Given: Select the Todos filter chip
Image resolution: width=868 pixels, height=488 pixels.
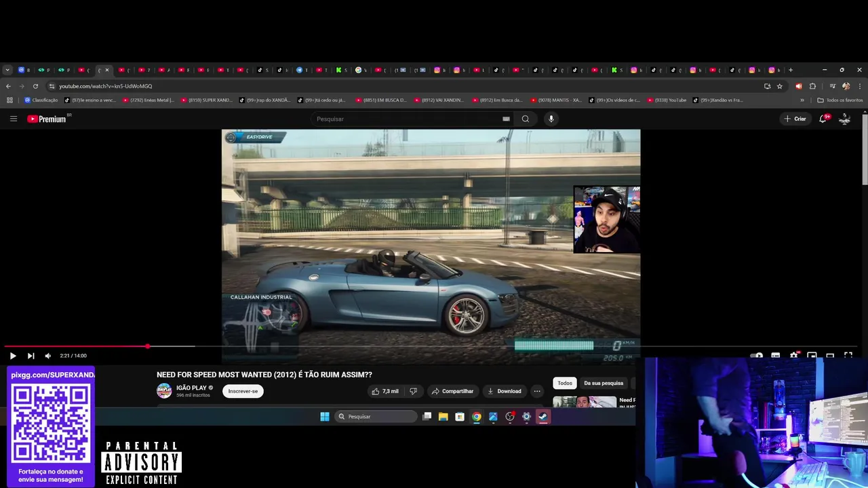Looking at the screenshot, I should click(x=565, y=383).
